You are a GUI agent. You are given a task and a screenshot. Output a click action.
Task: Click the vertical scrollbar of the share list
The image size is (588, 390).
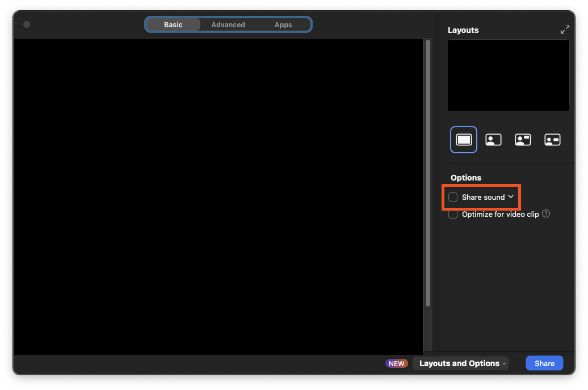pos(428,173)
